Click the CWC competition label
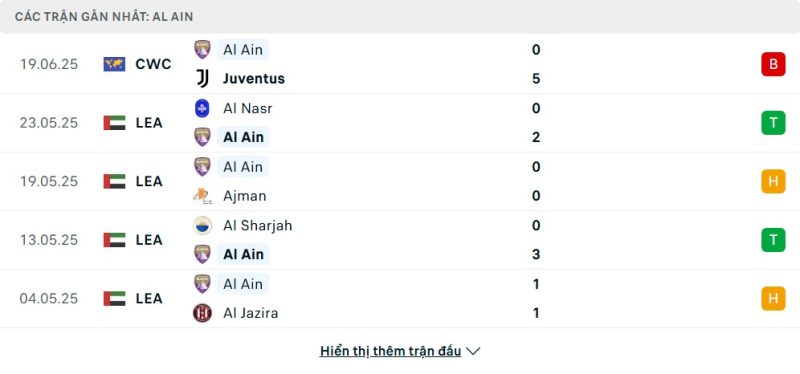 click(153, 64)
